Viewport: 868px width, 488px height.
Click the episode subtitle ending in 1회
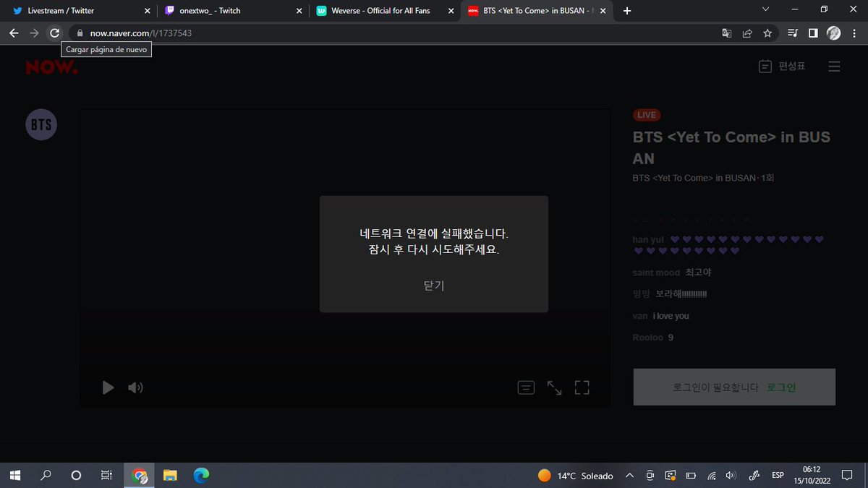[x=704, y=178]
